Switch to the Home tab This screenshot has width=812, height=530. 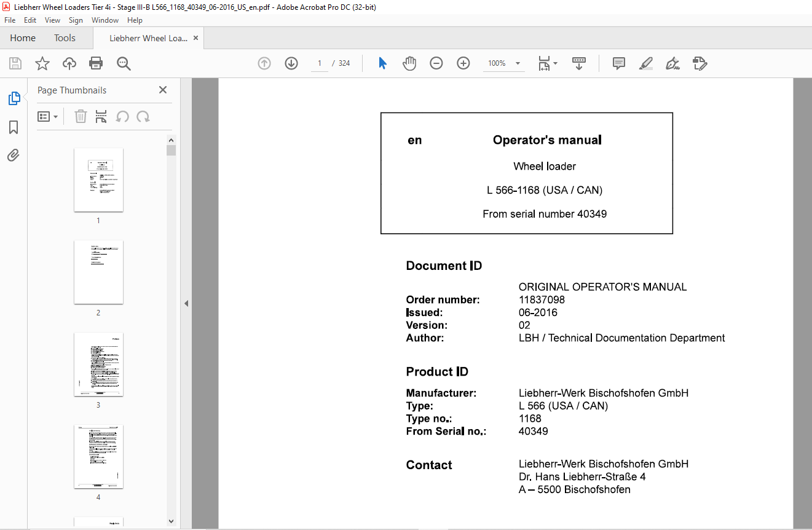23,38
